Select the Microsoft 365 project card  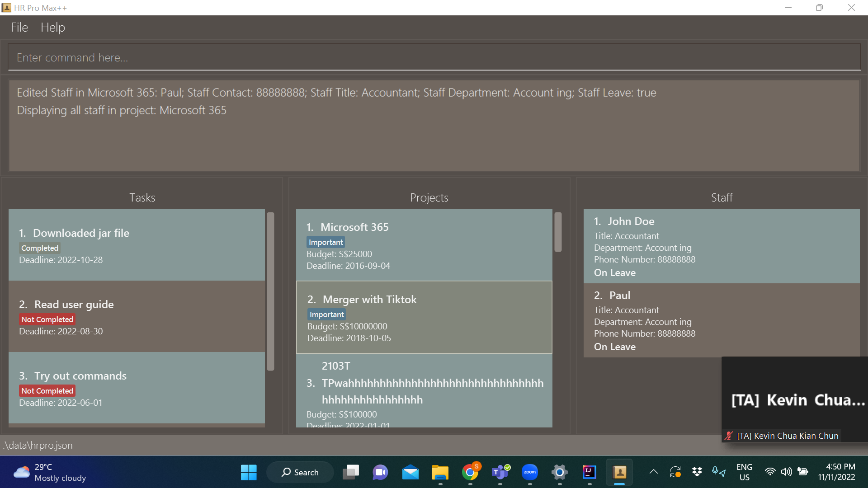click(x=424, y=245)
